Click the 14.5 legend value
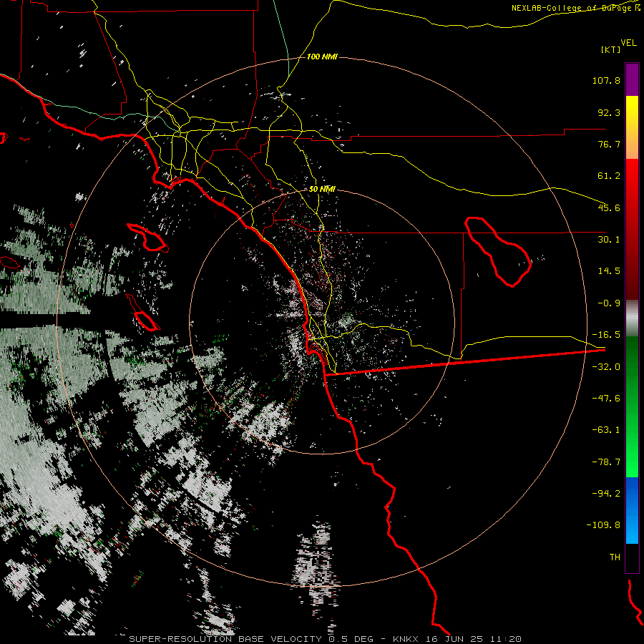The height and width of the screenshot is (644, 644). tap(609, 271)
